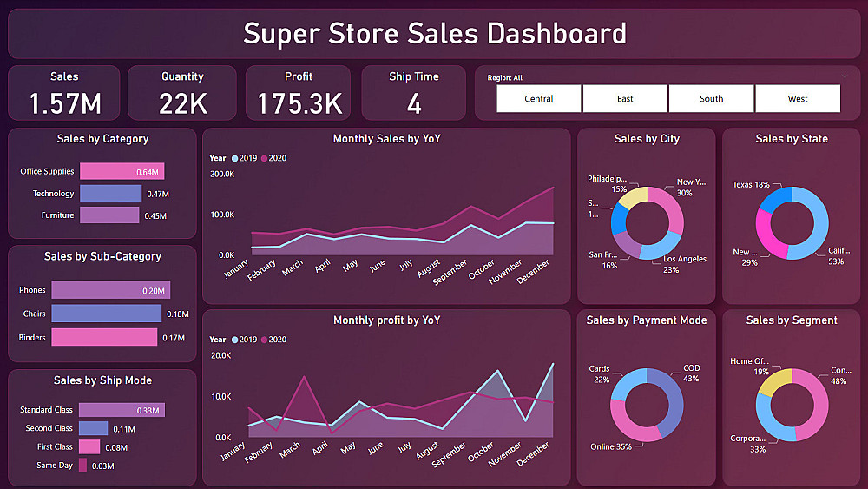The width and height of the screenshot is (868, 489).
Task: Filter dashboard by South region
Action: click(x=711, y=99)
